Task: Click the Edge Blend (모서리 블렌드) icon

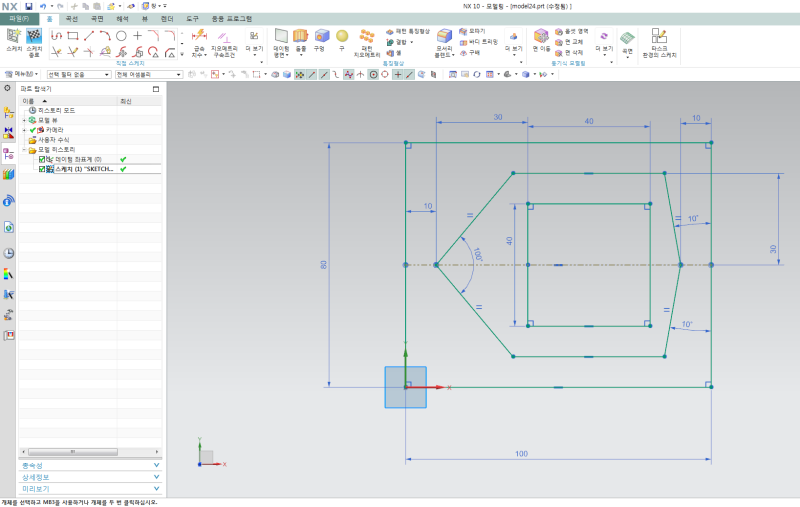Action: click(444, 37)
